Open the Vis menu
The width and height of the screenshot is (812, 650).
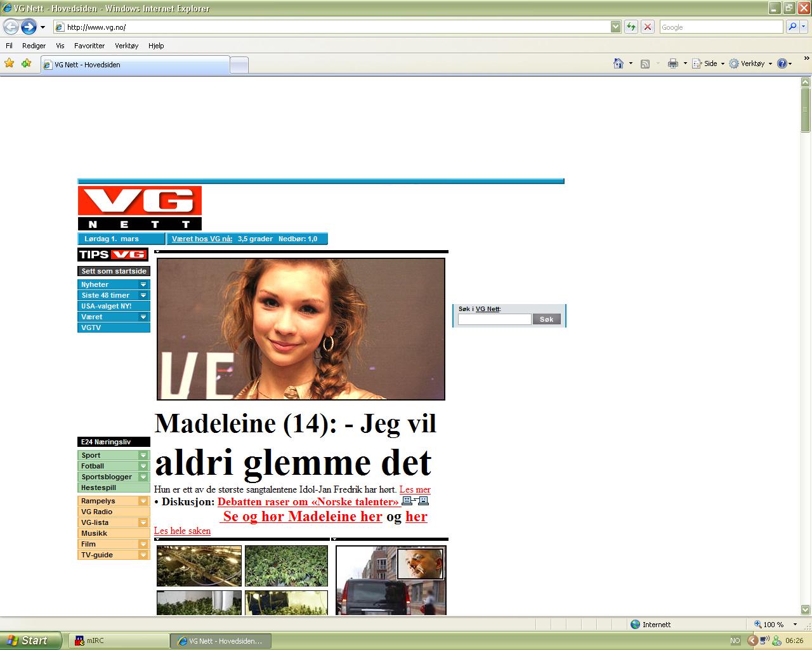point(60,46)
